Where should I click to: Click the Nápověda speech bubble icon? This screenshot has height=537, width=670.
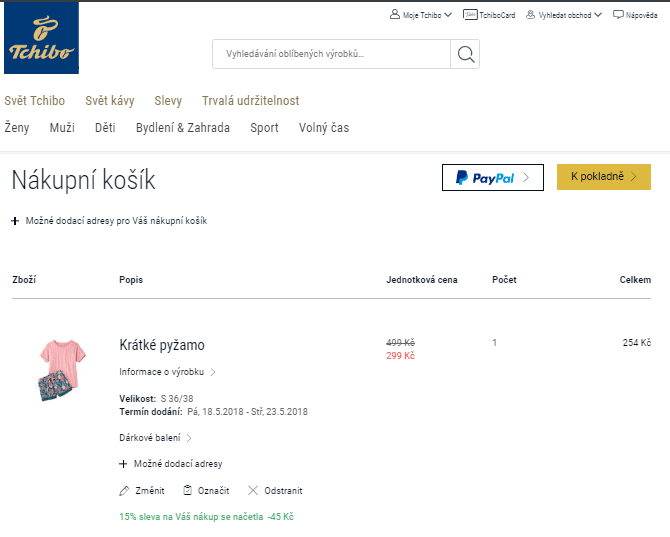click(618, 15)
